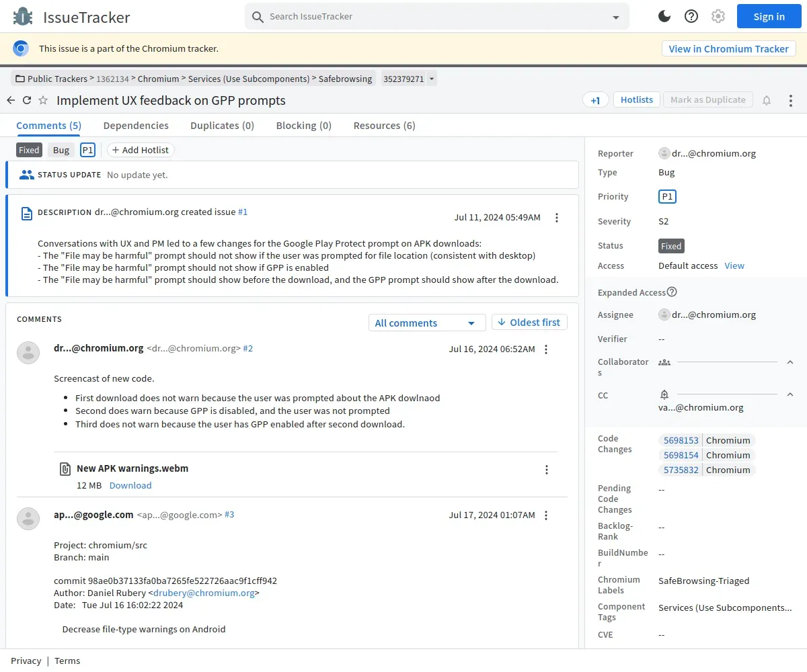Open description three-dot options menu
The width and height of the screenshot is (807, 672).
[x=557, y=218]
